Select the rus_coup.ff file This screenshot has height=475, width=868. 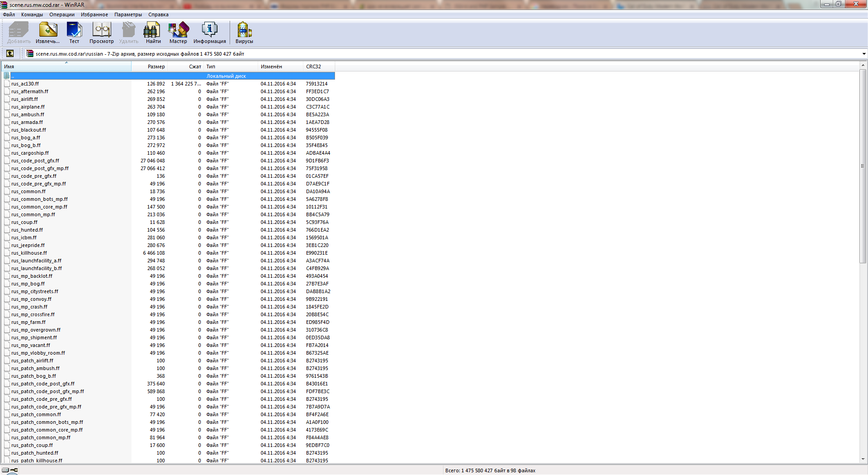(25, 222)
